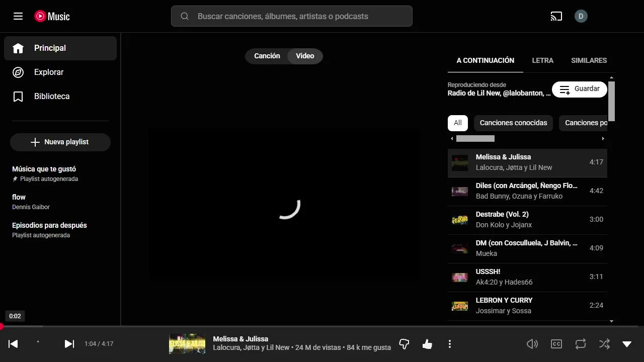
Task: Open the flow playlist
Action: click(60, 202)
